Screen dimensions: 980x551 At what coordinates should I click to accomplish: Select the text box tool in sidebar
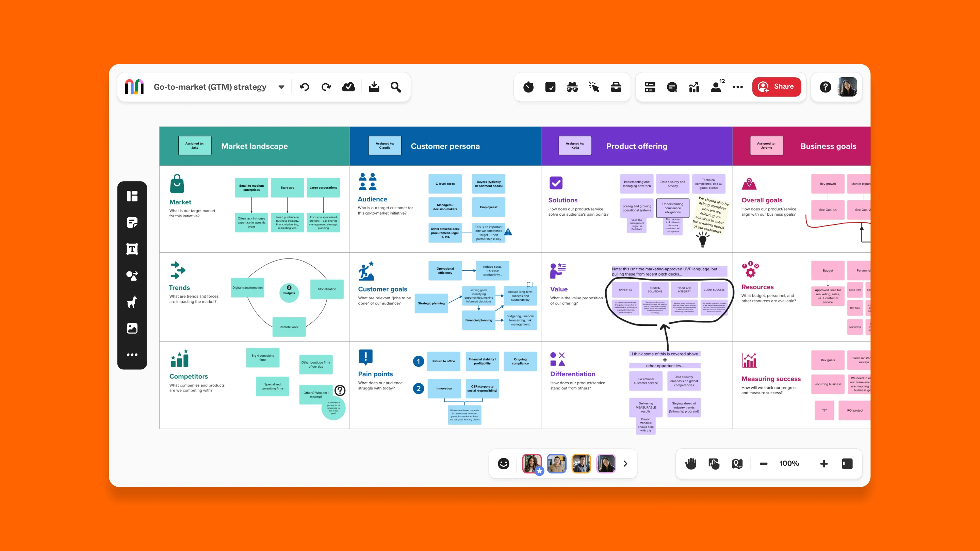(x=132, y=249)
